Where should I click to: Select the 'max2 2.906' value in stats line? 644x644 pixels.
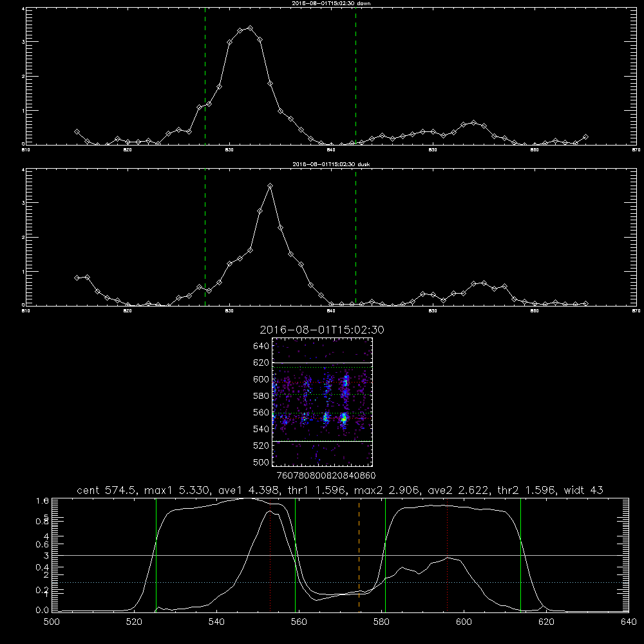coord(386,490)
